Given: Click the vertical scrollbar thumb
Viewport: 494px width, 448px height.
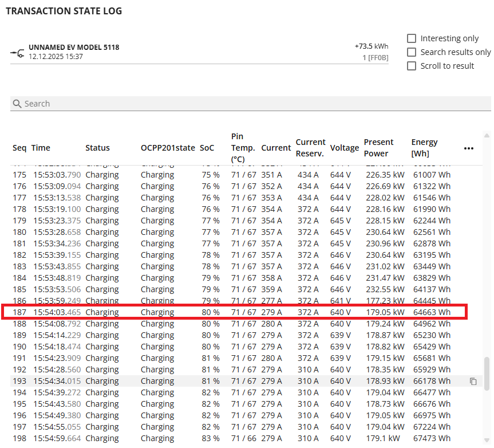Looking at the screenshot, I should pos(487,374).
